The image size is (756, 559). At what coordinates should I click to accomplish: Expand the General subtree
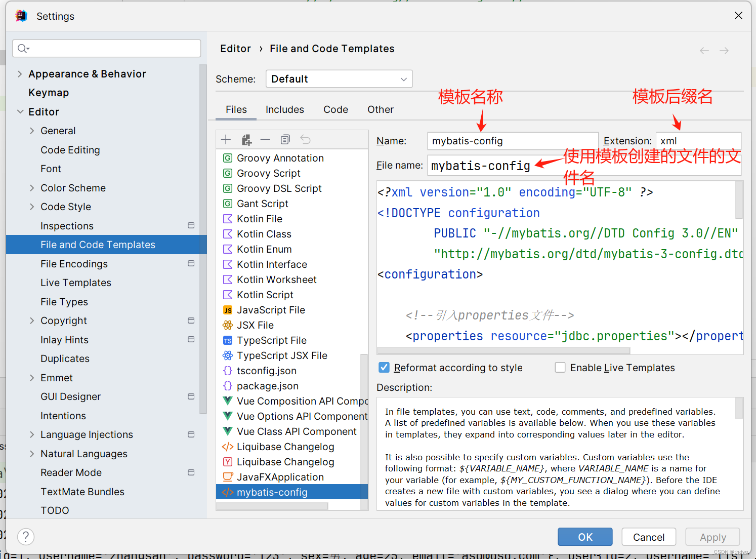pyautogui.click(x=32, y=131)
